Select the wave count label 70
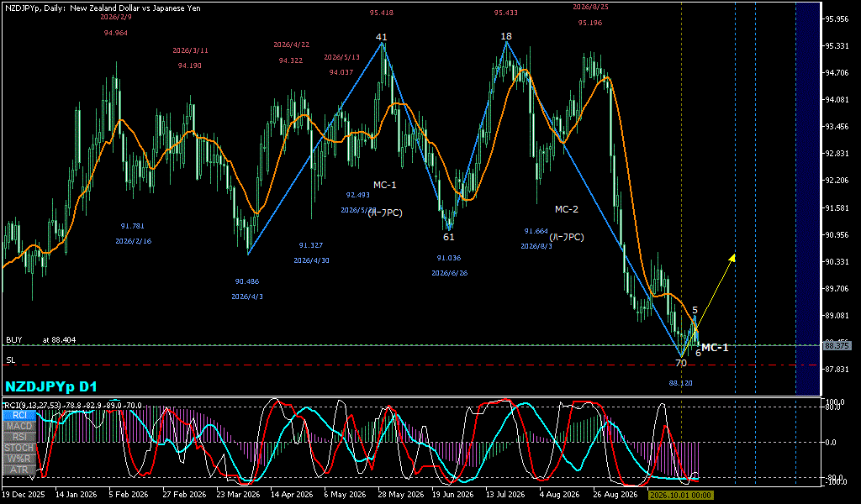 coord(681,363)
